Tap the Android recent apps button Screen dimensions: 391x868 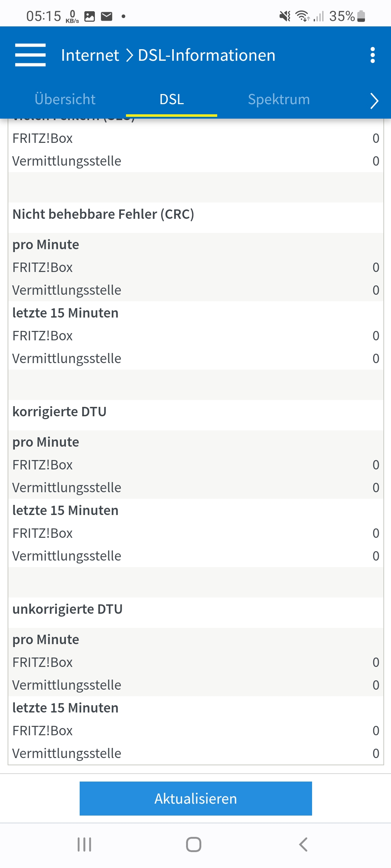84,844
